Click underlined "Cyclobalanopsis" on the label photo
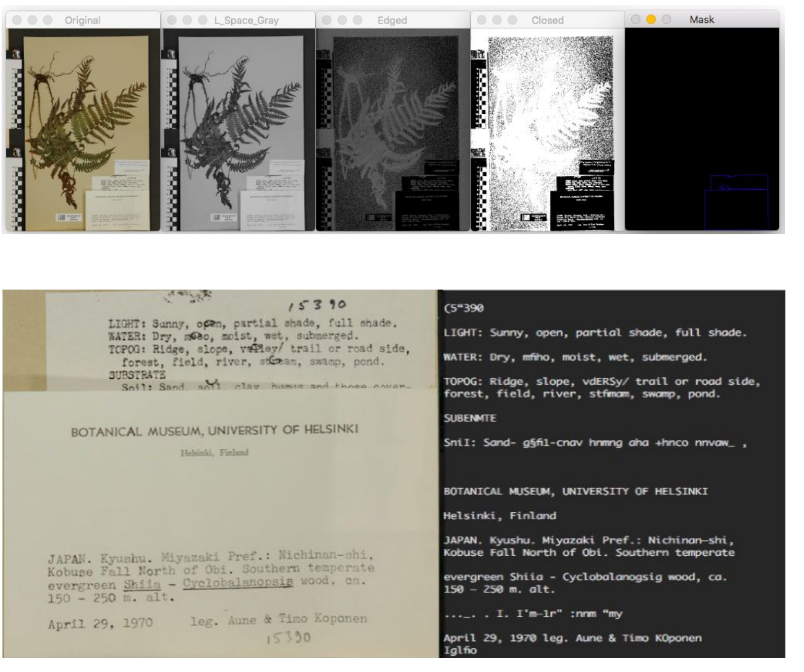The image size is (804, 672). [238, 582]
